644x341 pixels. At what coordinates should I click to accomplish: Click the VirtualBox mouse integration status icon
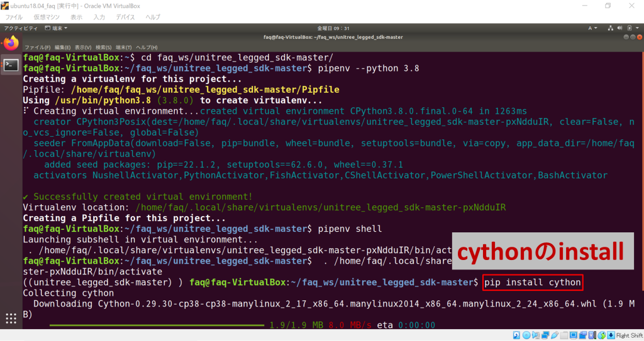point(602,335)
